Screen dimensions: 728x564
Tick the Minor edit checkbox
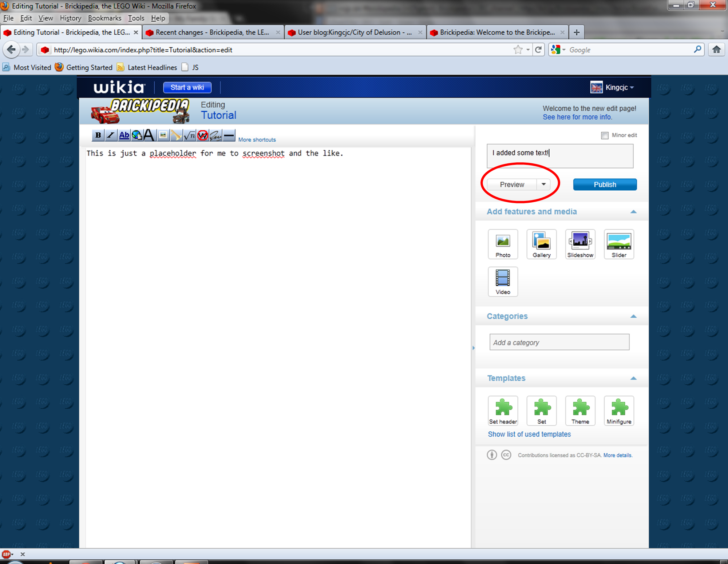[x=605, y=135]
